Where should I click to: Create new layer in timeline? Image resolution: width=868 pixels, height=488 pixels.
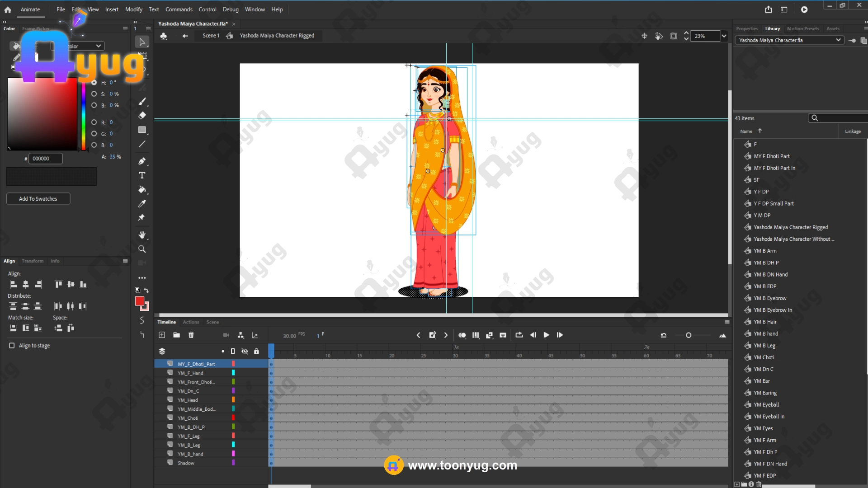coord(162,335)
